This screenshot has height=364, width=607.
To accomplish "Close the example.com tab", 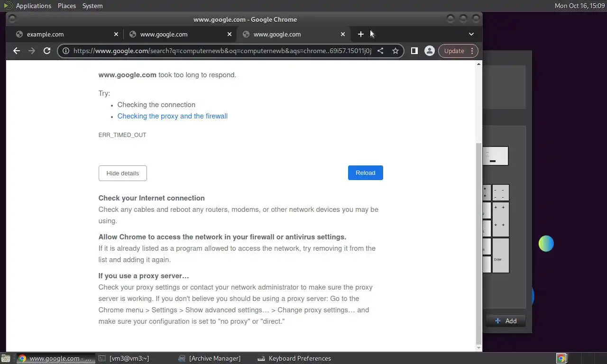I will tap(116, 34).
